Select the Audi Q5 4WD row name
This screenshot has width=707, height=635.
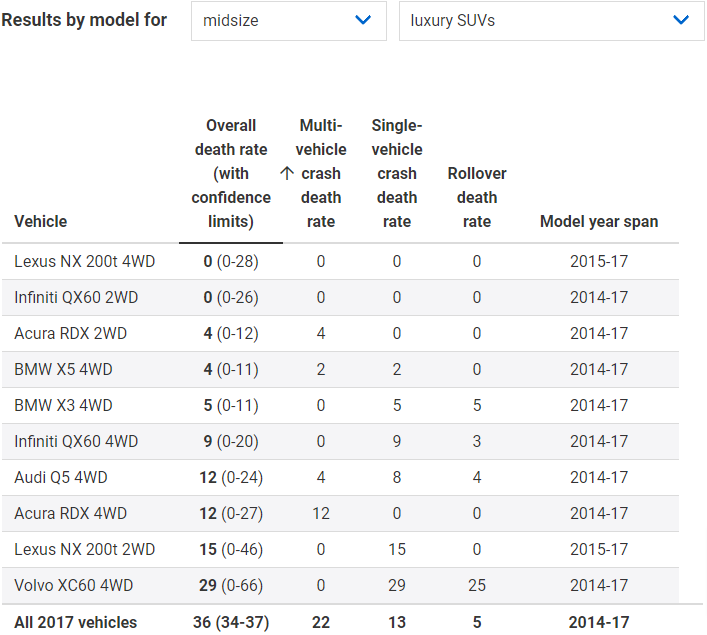tap(61, 478)
